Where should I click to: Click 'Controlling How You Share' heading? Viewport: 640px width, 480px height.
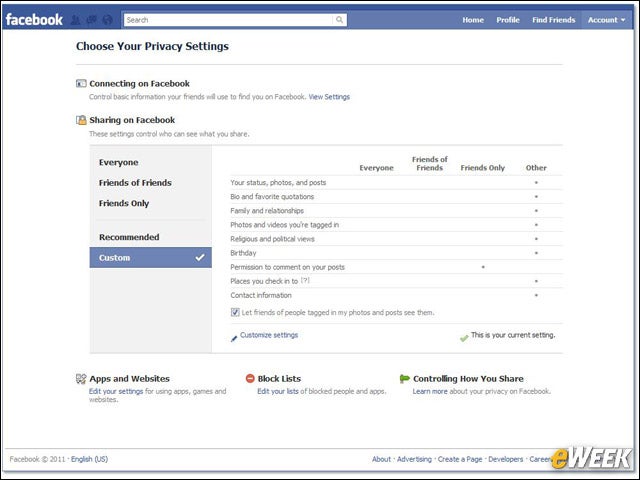[x=468, y=379]
